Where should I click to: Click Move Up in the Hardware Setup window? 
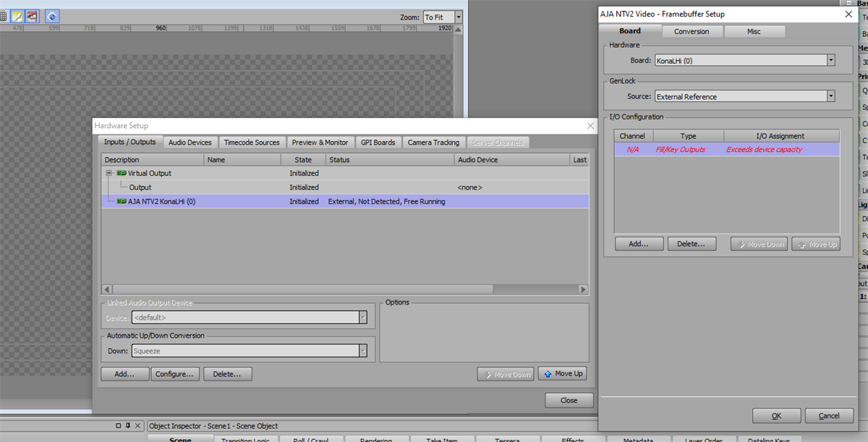pos(562,374)
